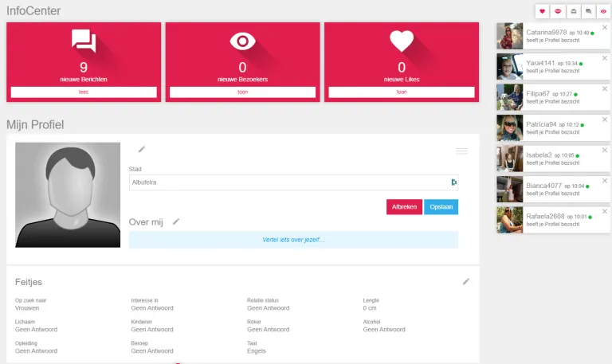Viewport: 612px width, 364px height.
Task: Edit profile name with pencil icon
Action: [x=142, y=150]
